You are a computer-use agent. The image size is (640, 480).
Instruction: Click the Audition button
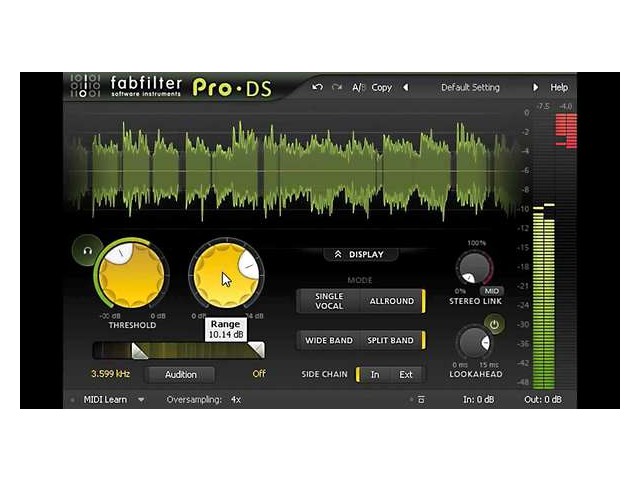pyautogui.click(x=180, y=374)
